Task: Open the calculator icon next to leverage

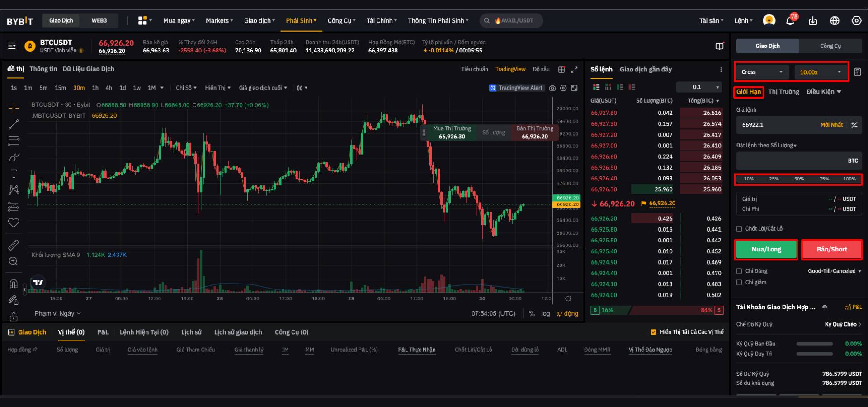Action: click(857, 72)
